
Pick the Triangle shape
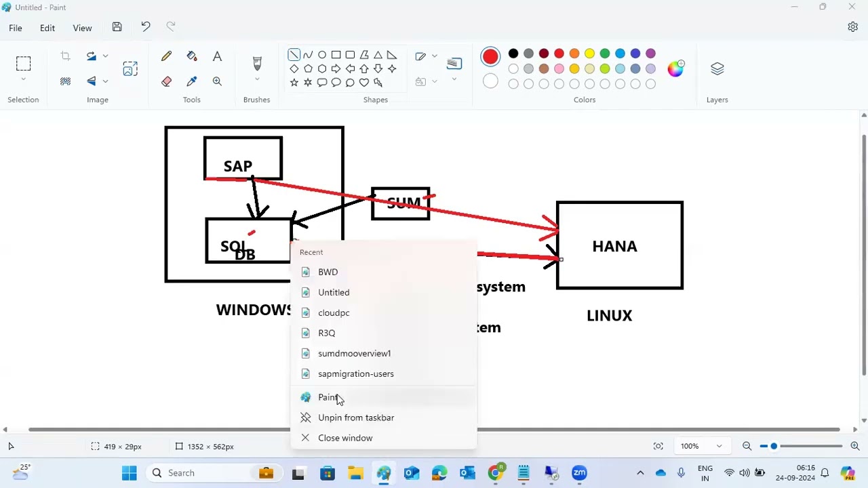(x=378, y=55)
